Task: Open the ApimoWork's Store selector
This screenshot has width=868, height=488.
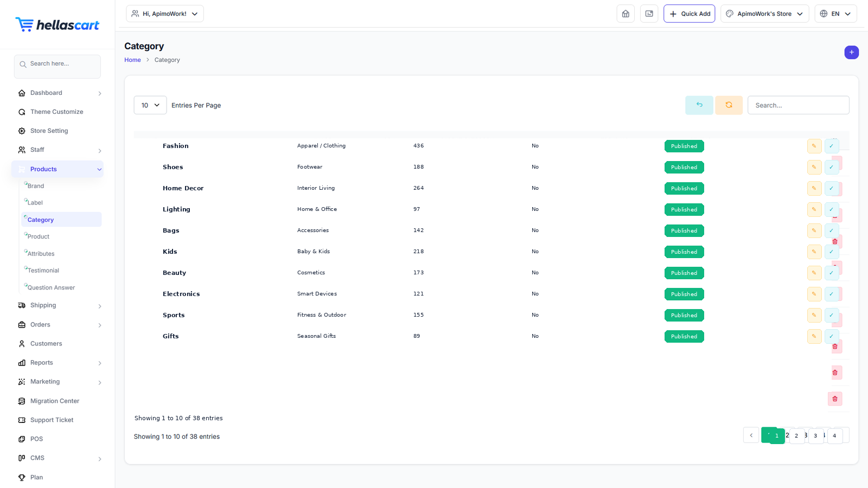Action: (764, 14)
